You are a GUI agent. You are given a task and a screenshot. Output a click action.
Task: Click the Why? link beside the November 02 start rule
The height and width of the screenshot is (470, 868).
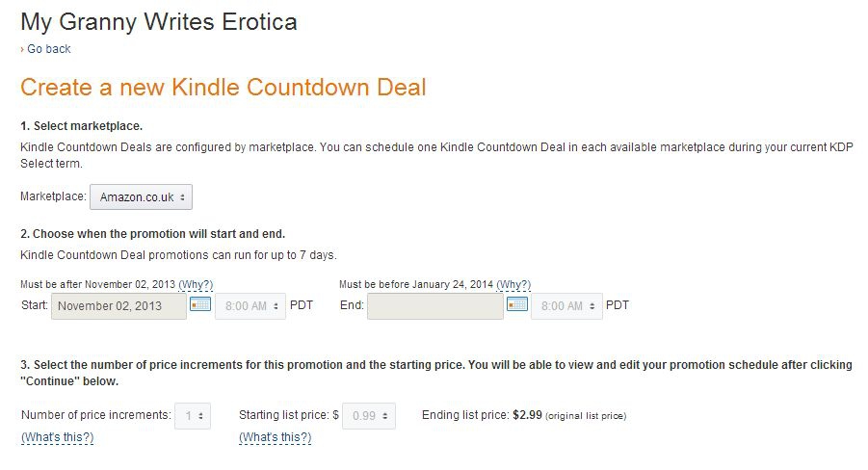click(x=196, y=284)
